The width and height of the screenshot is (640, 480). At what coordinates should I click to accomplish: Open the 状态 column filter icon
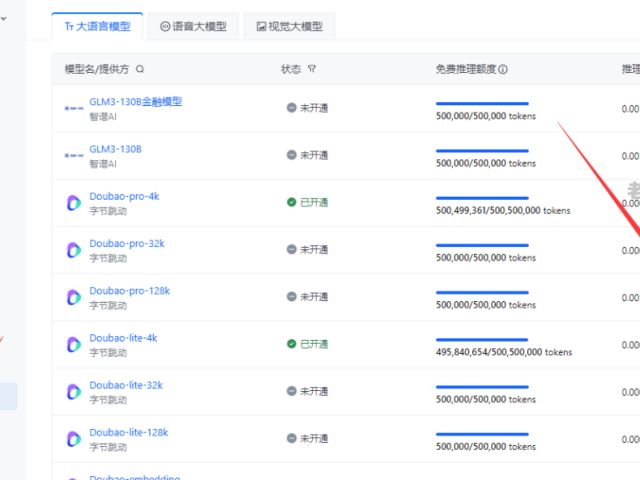click(312, 69)
